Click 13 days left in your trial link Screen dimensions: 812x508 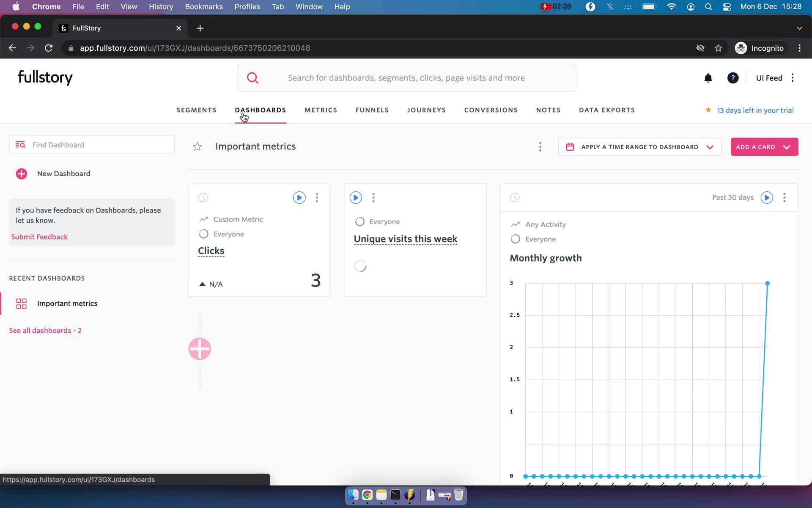click(x=755, y=110)
